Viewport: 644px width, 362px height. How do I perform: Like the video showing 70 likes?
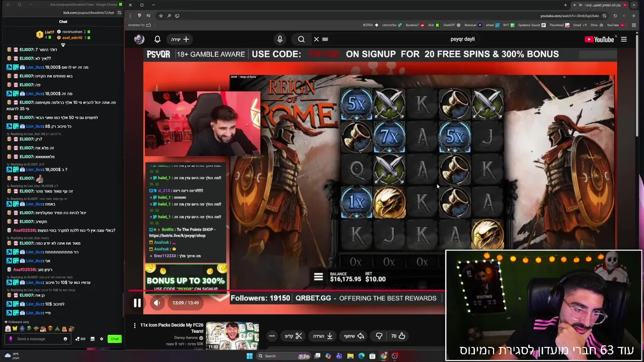pos(398,336)
